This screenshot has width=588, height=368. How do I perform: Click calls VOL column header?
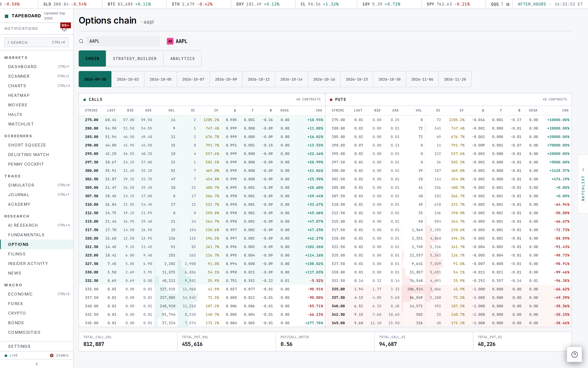coord(171,111)
